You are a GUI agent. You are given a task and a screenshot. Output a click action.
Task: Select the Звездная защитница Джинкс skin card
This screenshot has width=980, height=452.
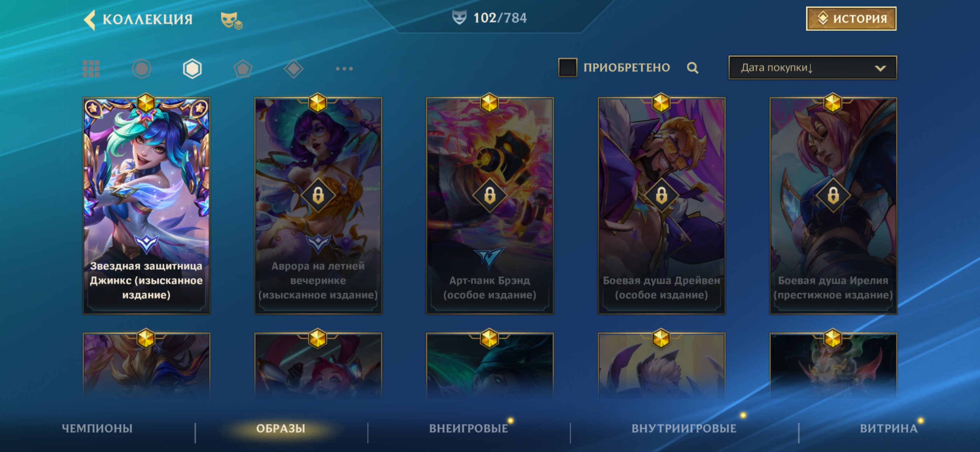click(146, 205)
